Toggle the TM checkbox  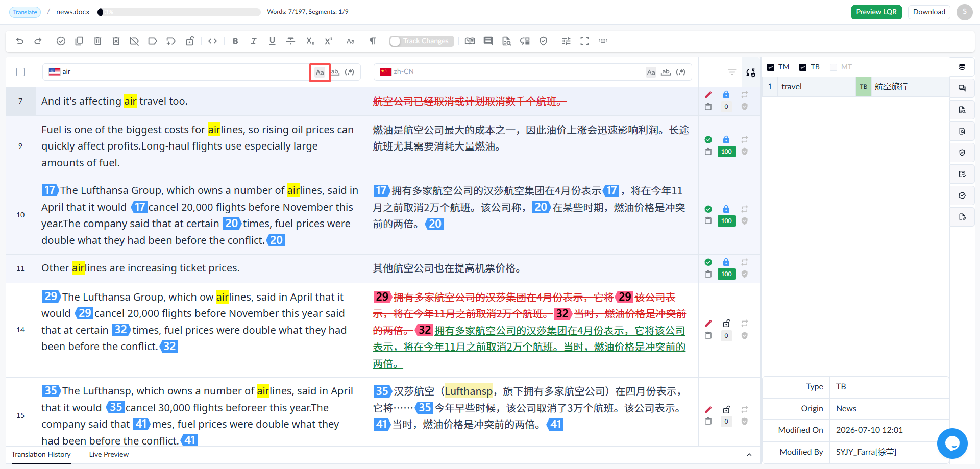click(771, 67)
